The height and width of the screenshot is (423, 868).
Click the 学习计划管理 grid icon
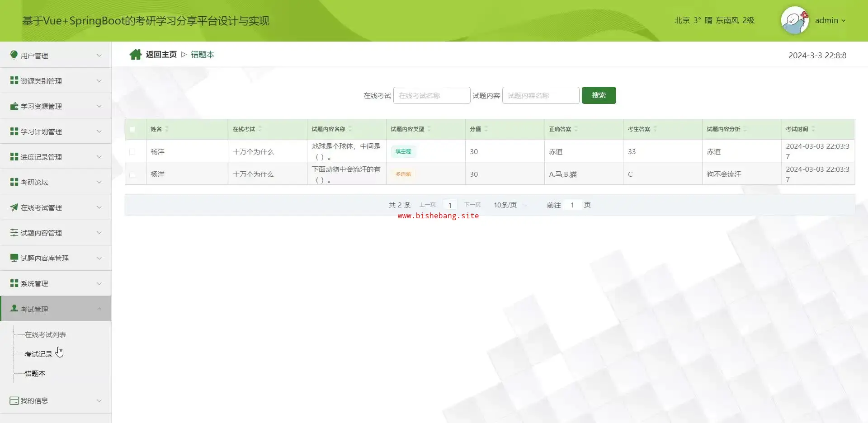point(14,131)
